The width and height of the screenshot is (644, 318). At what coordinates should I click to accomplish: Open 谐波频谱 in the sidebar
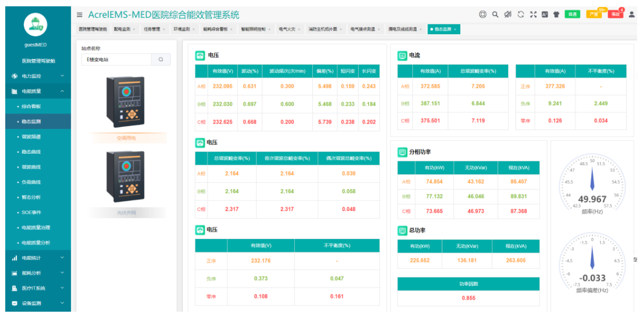coord(32,137)
